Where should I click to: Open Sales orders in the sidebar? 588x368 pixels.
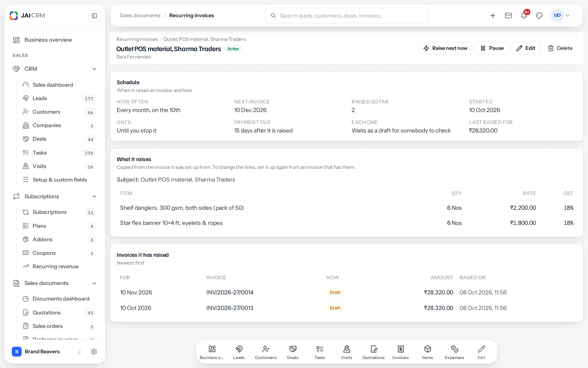coord(60,326)
